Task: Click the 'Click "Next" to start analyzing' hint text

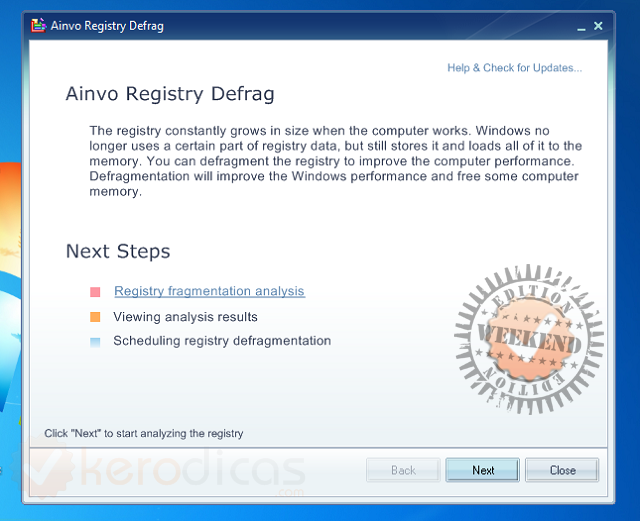Action: tap(144, 433)
